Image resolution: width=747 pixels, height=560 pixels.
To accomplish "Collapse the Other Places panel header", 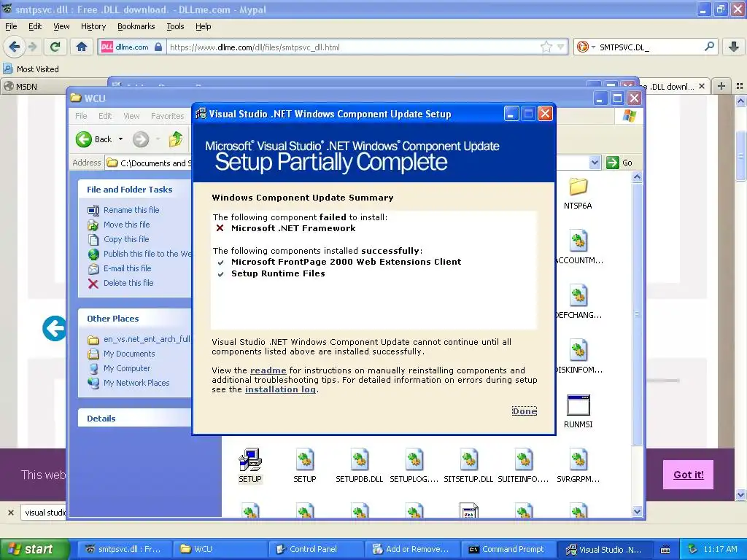I will tap(135, 318).
